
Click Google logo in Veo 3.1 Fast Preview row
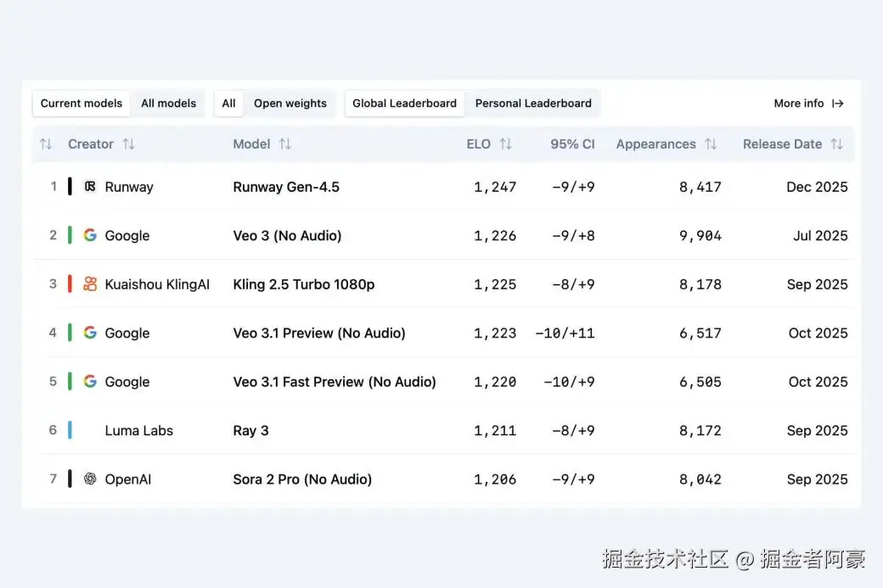pos(90,381)
